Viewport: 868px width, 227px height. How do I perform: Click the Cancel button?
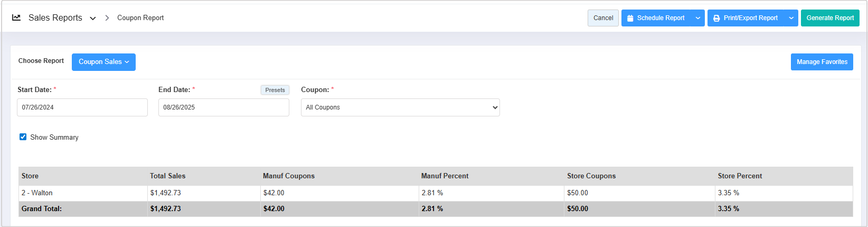(x=603, y=18)
